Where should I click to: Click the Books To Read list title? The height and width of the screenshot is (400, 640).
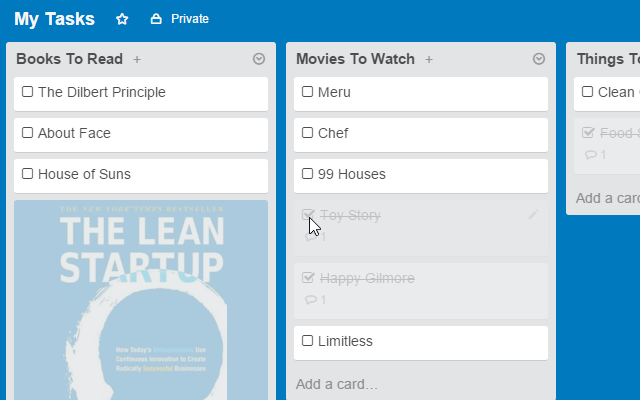coord(69,59)
